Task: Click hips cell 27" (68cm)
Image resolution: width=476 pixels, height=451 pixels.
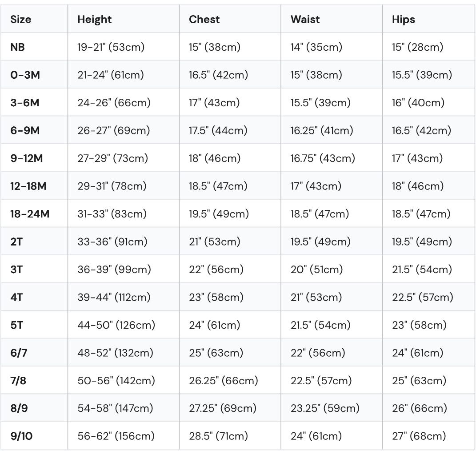Action: click(x=419, y=436)
